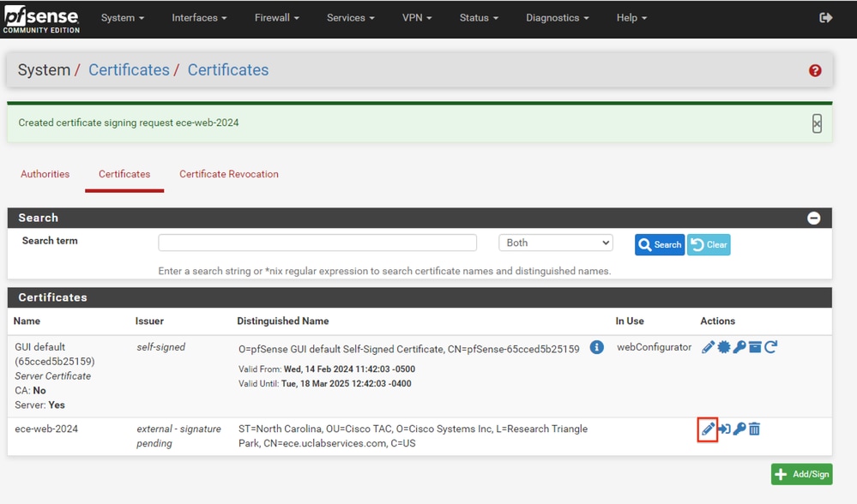Image resolution: width=857 pixels, height=504 pixels.
Task: Click the Valid Until date text
Action: [x=324, y=384]
